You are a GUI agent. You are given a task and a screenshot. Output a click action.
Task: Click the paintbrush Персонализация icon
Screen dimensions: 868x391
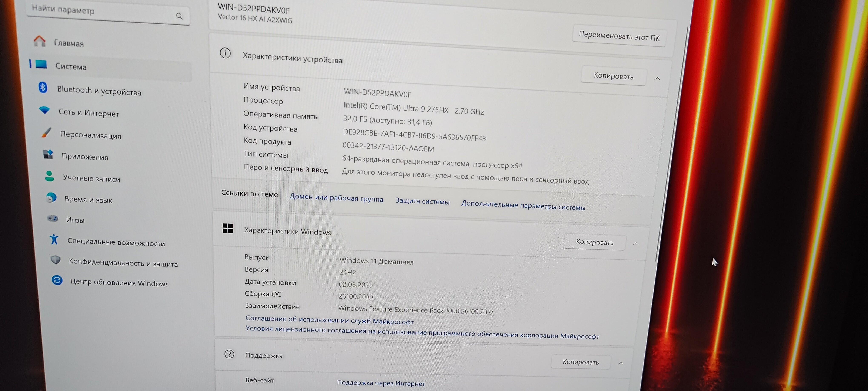47,132
